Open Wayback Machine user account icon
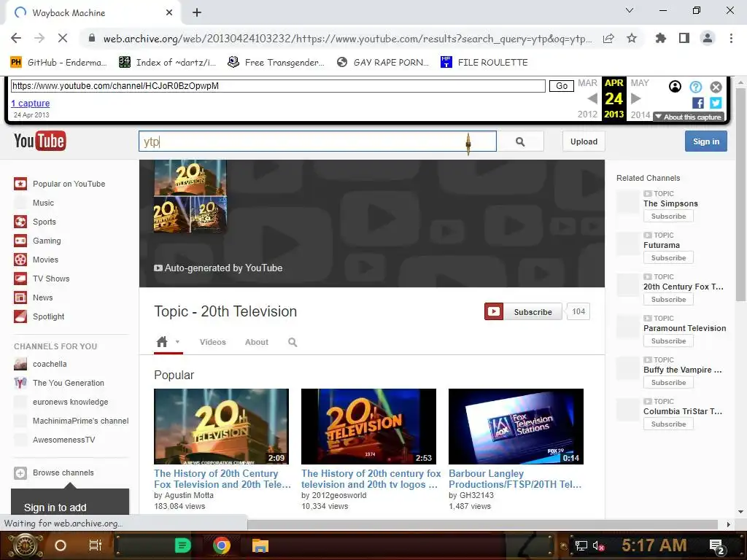Viewport: 747px width, 560px height. [675, 87]
